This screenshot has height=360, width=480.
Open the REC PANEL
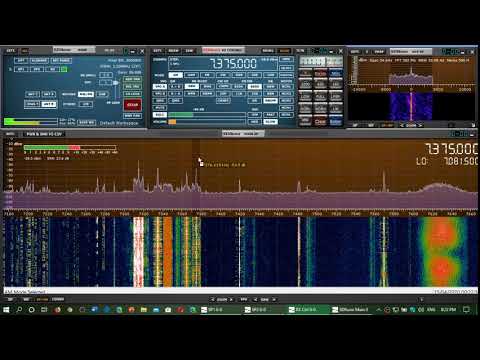[61, 60]
